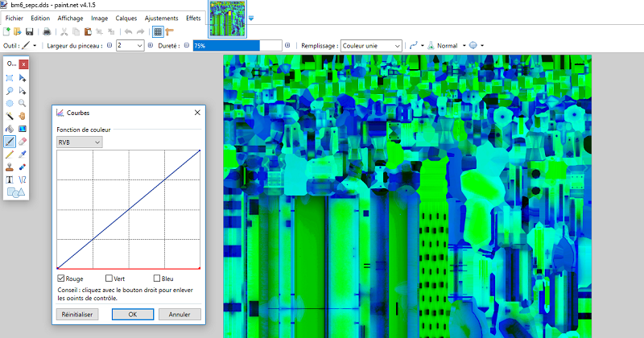644x338 pixels.
Task: Confirm the curves with OK
Action: click(133, 314)
